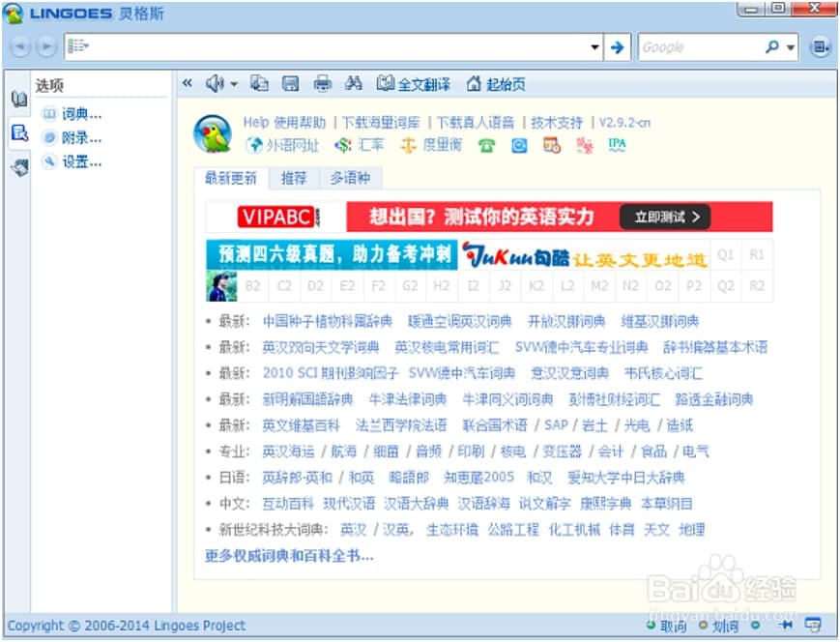Click the 立即测试 button in banner

pyautogui.click(x=665, y=217)
